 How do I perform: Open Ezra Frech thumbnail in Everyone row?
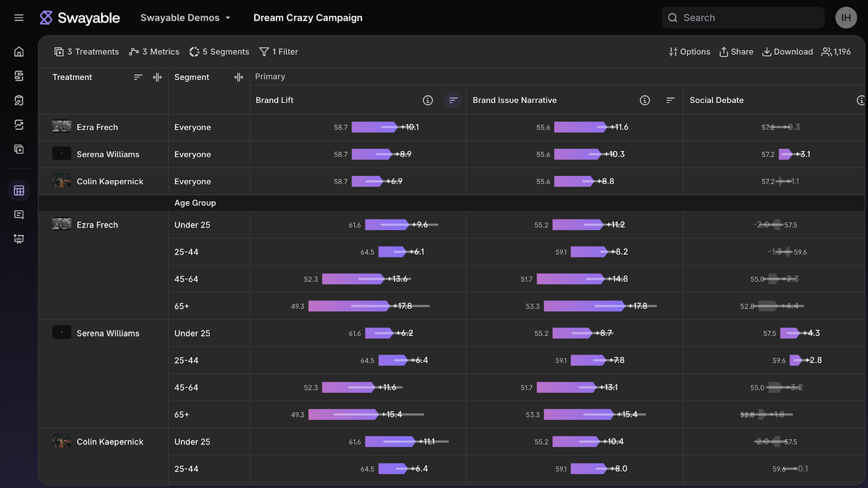[x=62, y=126]
